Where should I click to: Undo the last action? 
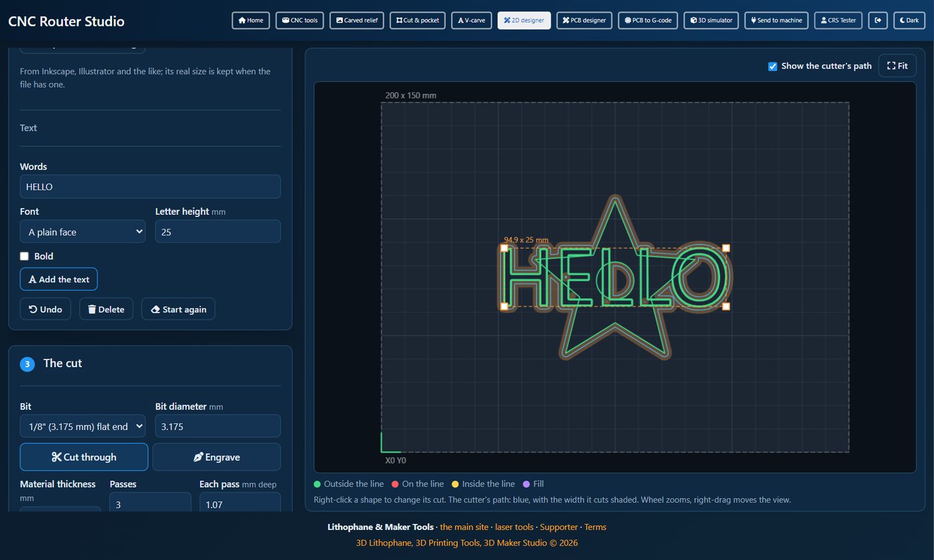(45, 309)
